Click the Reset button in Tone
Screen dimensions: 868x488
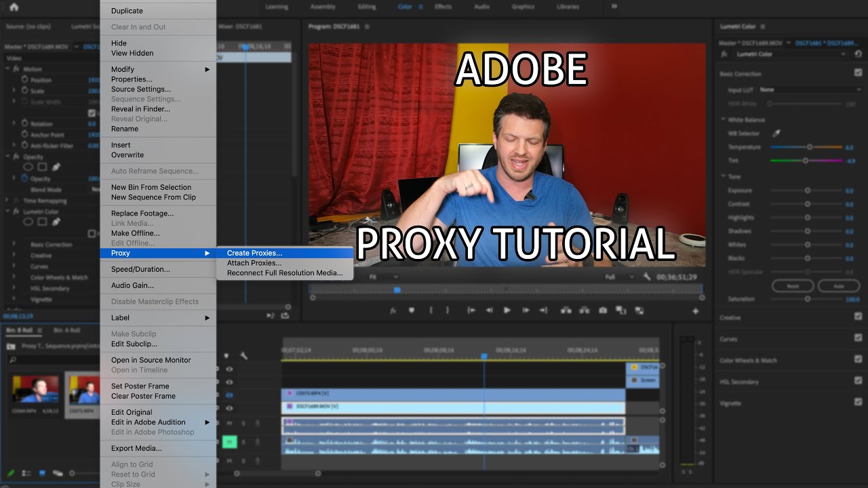tap(793, 286)
